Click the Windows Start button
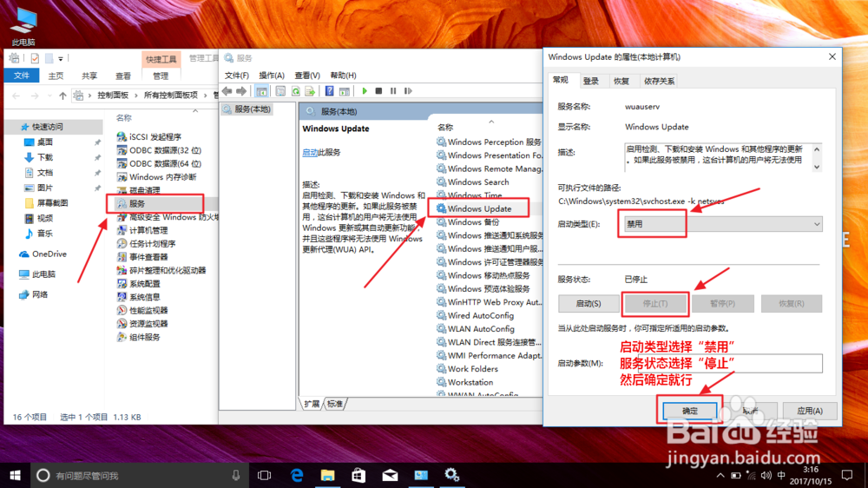The image size is (868, 488). [15, 475]
